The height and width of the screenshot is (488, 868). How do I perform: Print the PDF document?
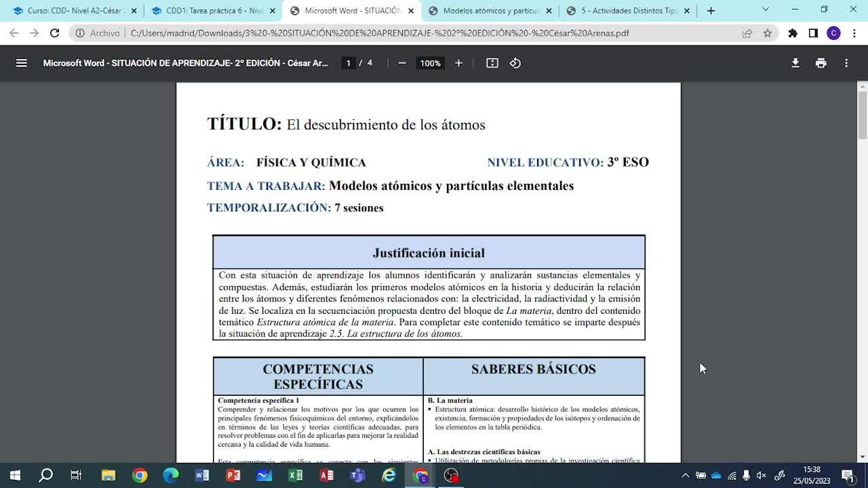[x=821, y=63]
